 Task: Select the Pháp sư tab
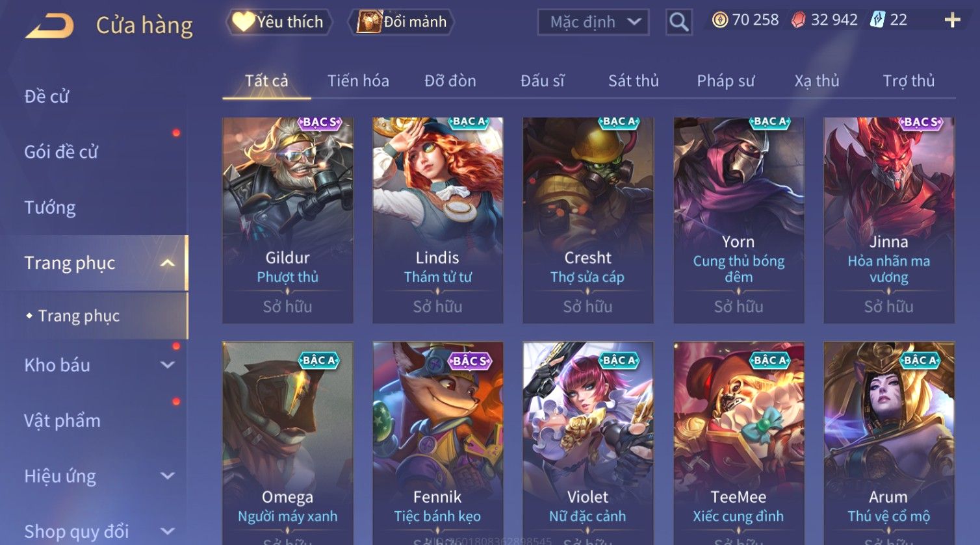tap(725, 81)
